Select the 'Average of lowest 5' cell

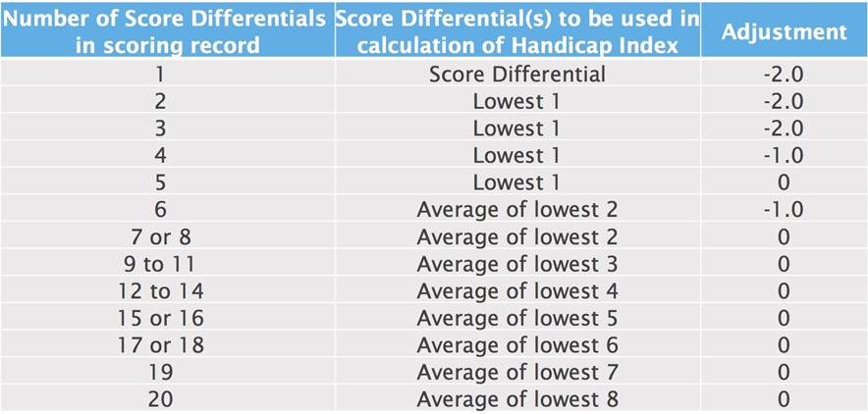[517, 319]
